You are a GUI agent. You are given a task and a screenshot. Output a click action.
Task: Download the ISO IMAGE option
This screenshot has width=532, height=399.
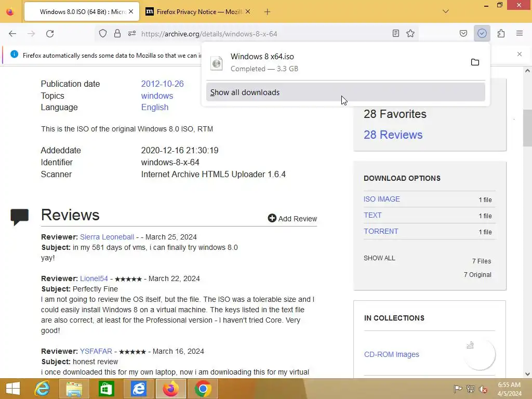click(382, 199)
